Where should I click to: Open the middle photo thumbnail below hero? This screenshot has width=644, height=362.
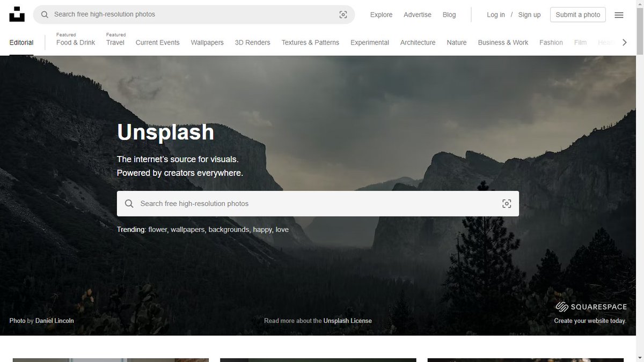point(318,360)
